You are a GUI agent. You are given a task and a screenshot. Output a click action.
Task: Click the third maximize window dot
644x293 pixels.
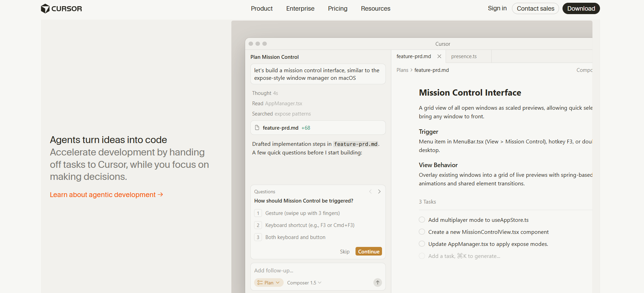(x=265, y=44)
